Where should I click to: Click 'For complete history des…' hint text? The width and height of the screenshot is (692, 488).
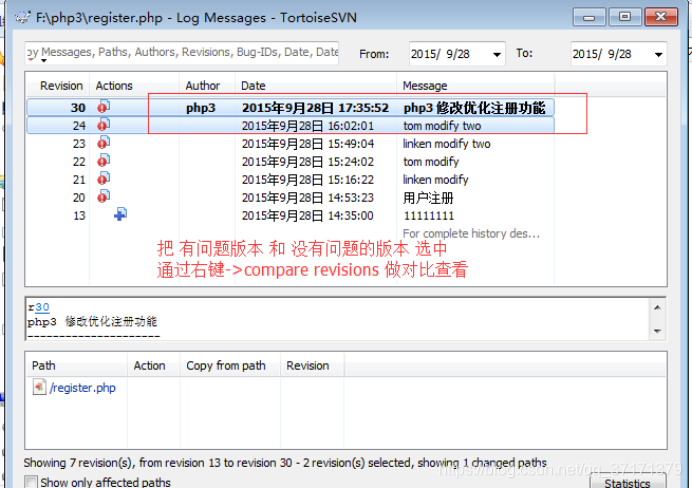(x=471, y=233)
